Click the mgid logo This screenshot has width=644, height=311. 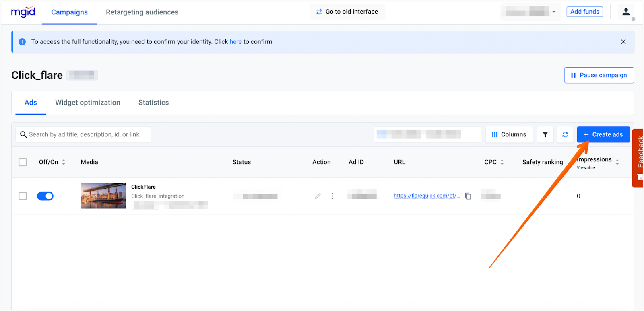[23, 12]
